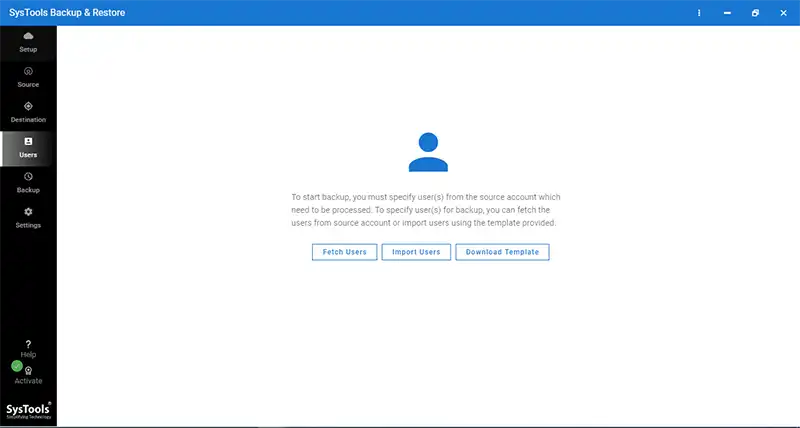Click the green checkmark status icon
This screenshot has height=428, width=800.
click(17, 366)
